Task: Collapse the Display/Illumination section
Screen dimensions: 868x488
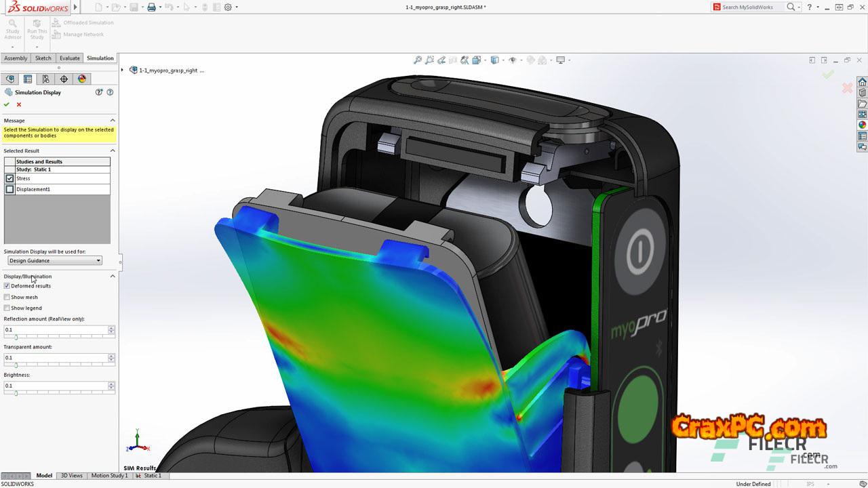Action: pyautogui.click(x=113, y=277)
